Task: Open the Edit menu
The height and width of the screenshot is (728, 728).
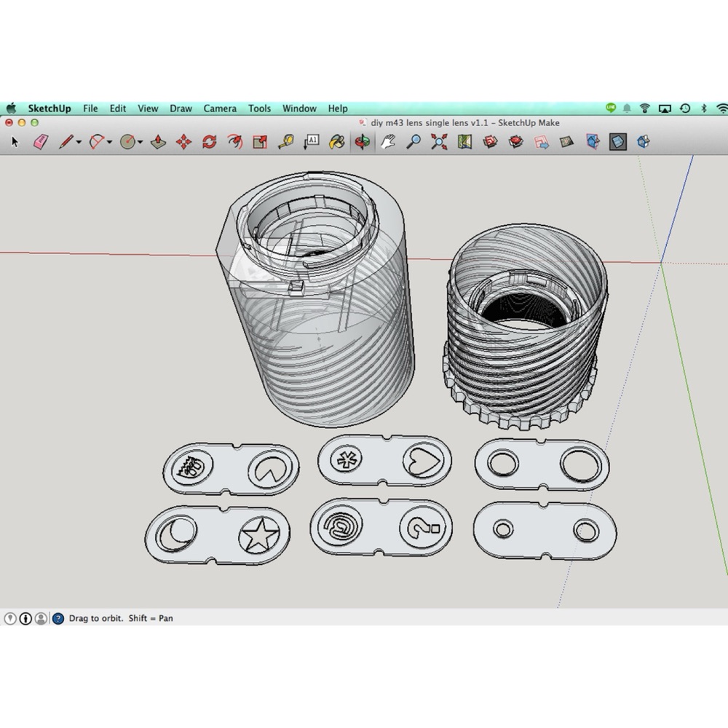Action: [x=117, y=108]
